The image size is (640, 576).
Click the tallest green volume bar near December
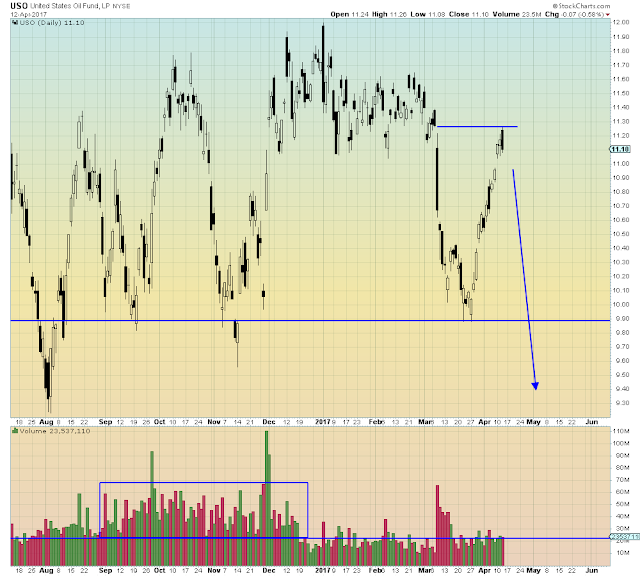pyautogui.click(x=267, y=498)
